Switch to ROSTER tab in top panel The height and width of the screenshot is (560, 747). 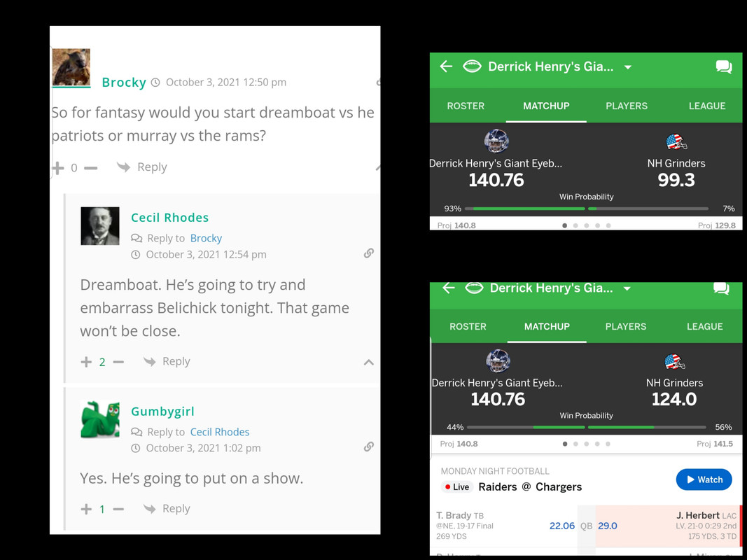click(x=466, y=106)
